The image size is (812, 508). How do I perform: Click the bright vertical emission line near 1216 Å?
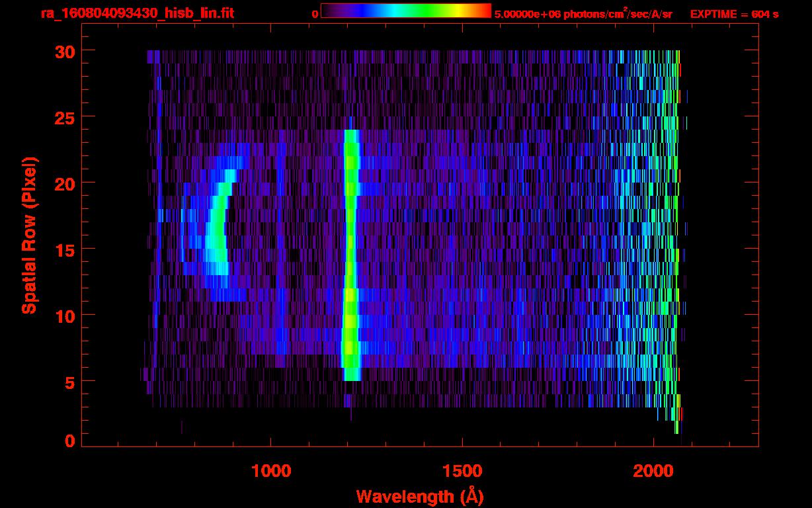350,255
